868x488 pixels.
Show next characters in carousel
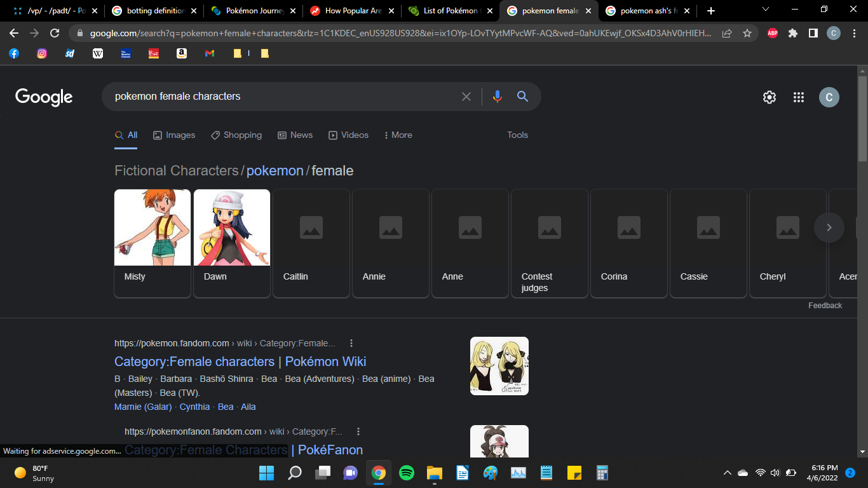829,227
